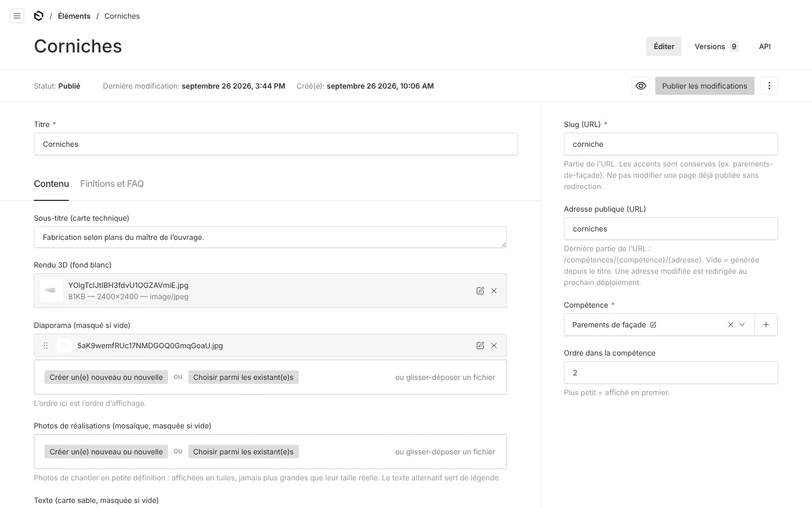Focus the Titre input field
Viewport: 812px width, 508px height.
276,144
